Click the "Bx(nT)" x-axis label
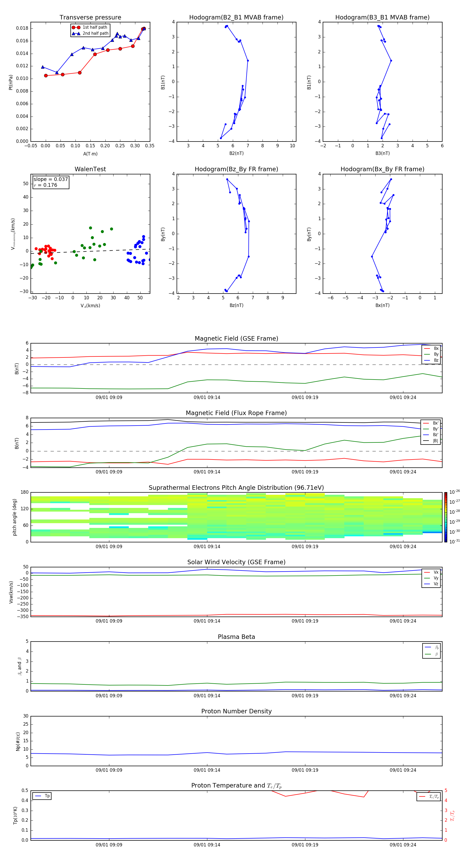This screenshot has width=473, height=868. pos(382,305)
